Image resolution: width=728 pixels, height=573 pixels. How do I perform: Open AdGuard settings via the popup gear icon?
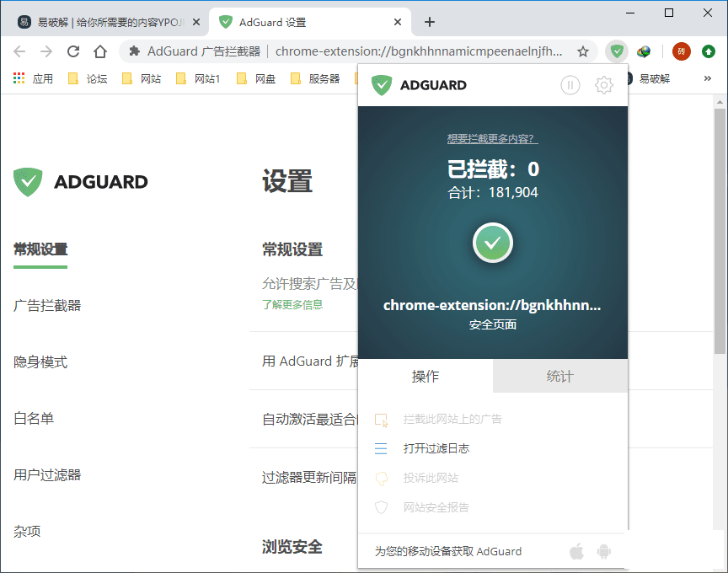603,85
